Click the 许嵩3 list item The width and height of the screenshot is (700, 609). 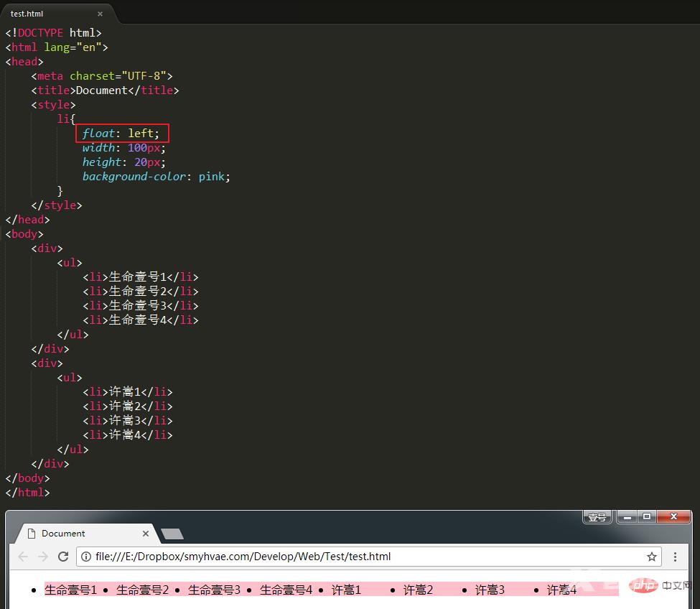[x=490, y=590]
